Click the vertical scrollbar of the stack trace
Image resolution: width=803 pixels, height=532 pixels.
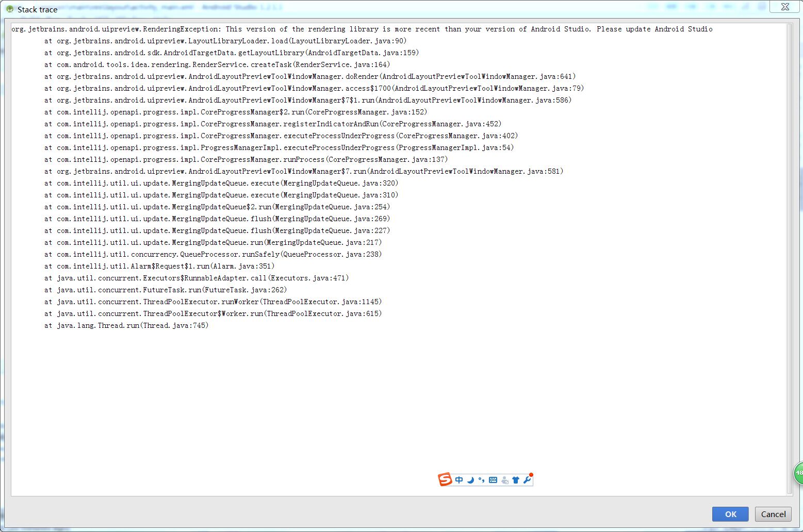pyautogui.click(x=790, y=259)
